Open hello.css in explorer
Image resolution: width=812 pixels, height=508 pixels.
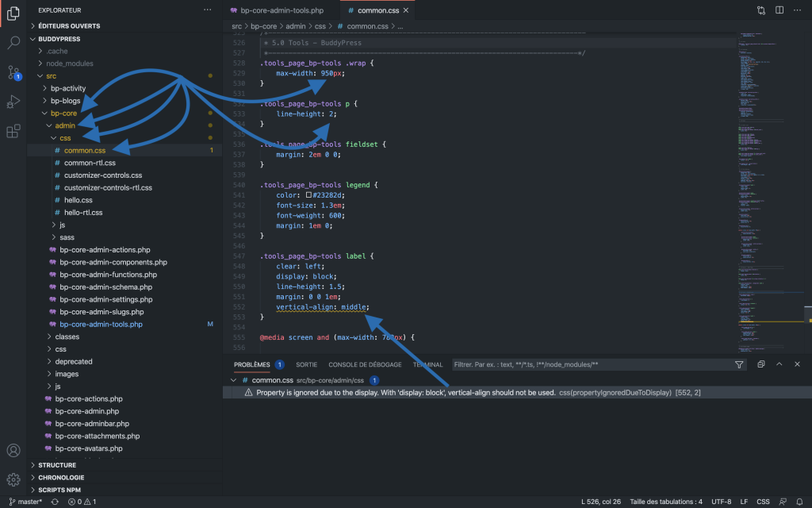click(x=79, y=200)
